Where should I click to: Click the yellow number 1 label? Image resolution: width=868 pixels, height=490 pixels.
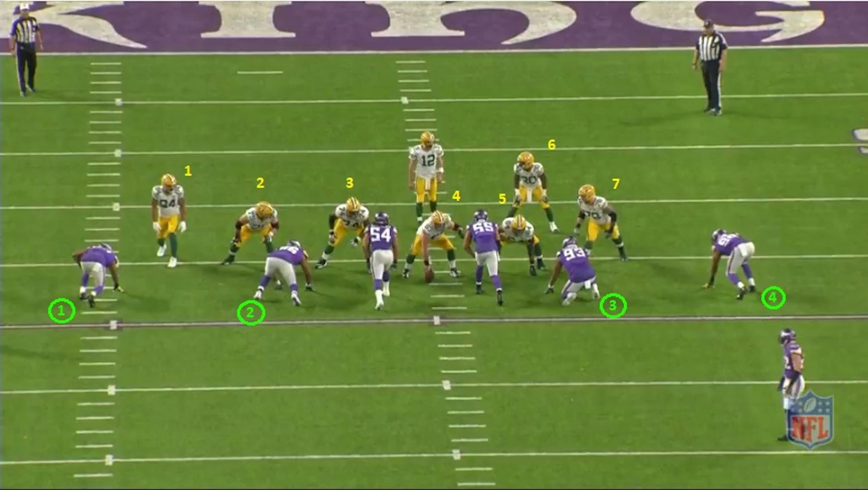pyautogui.click(x=188, y=171)
